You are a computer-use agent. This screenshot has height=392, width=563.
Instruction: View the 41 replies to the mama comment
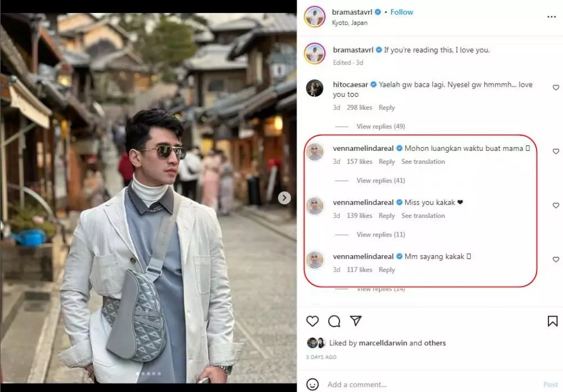tap(381, 180)
